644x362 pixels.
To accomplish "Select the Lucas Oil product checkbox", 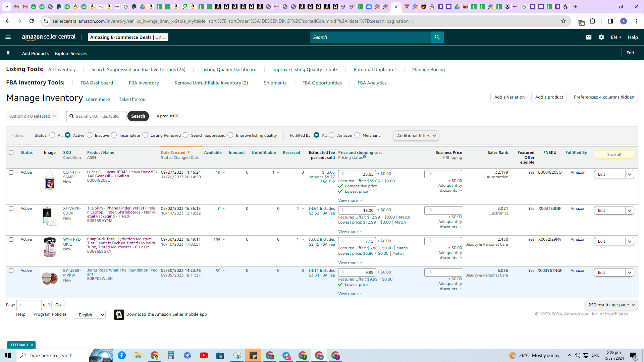I will point(11,173).
